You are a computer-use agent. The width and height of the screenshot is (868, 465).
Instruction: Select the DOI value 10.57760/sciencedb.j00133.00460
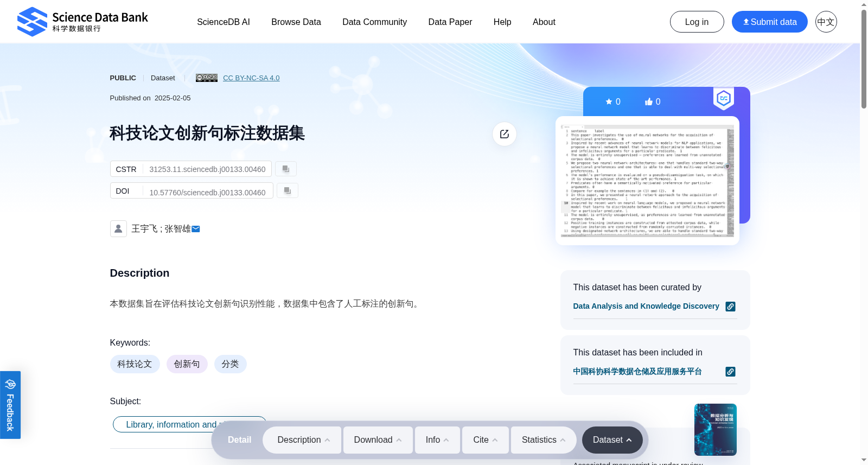tap(207, 192)
